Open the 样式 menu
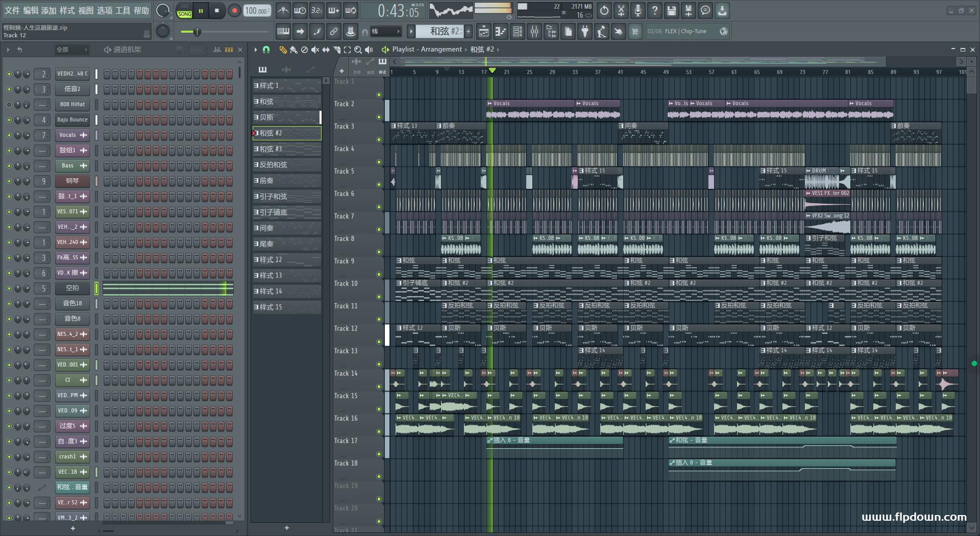 pyautogui.click(x=67, y=10)
